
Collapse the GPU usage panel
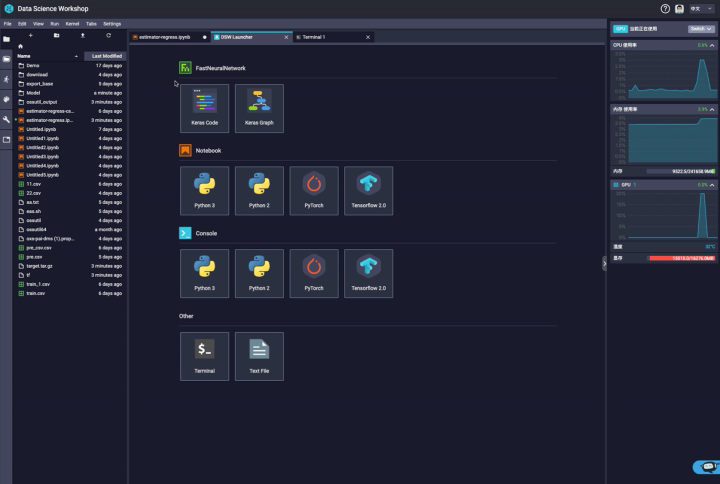click(712, 185)
